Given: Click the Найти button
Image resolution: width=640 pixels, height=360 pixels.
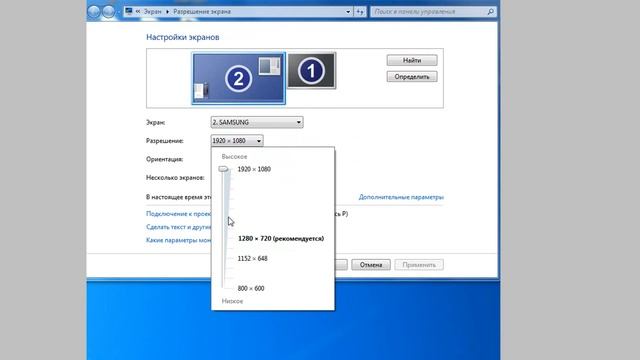Looking at the screenshot, I should tap(412, 60).
